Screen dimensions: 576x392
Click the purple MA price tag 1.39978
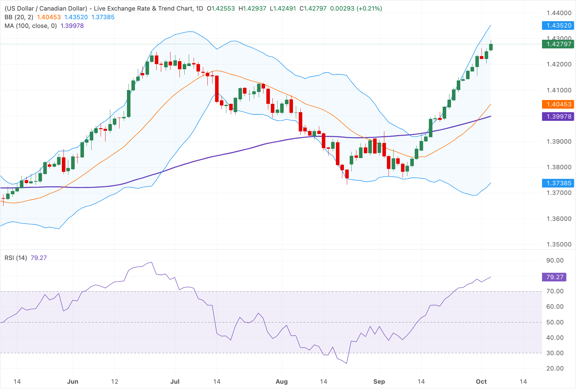[558, 116]
